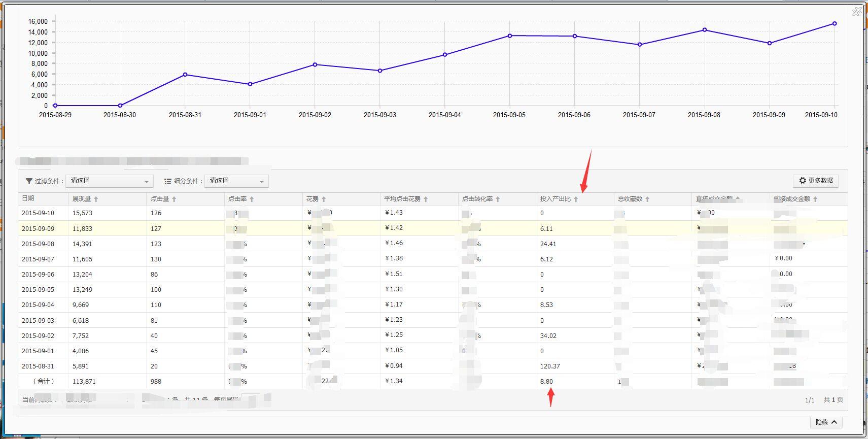868x439 pixels.
Task: Select the final chart point for 2015-09-10
Action: pyautogui.click(x=835, y=23)
